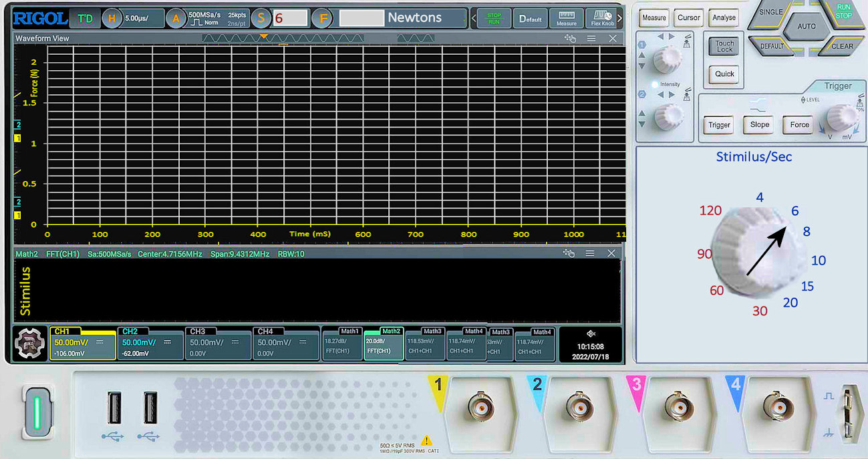Open the gear function navigation icon
The image size is (868, 459).
pos(30,344)
